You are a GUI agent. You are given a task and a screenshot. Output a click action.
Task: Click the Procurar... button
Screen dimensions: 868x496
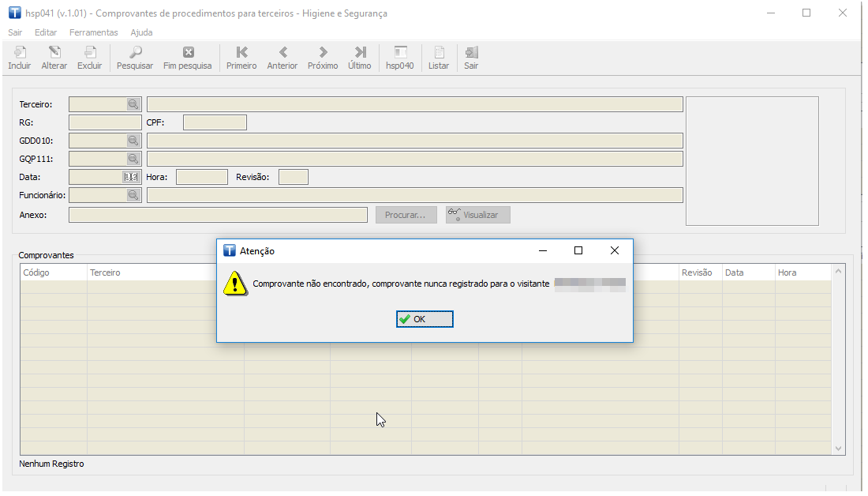tap(406, 215)
